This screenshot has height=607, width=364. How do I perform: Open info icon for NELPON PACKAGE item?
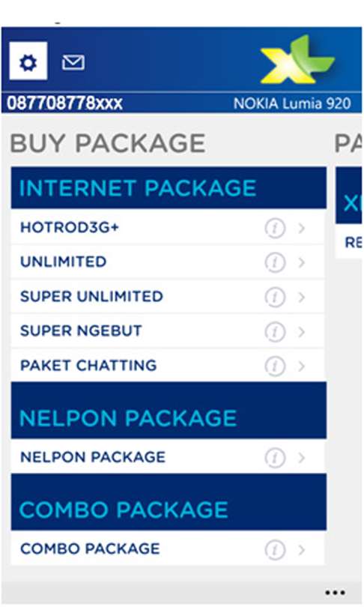(x=275, y=458)
